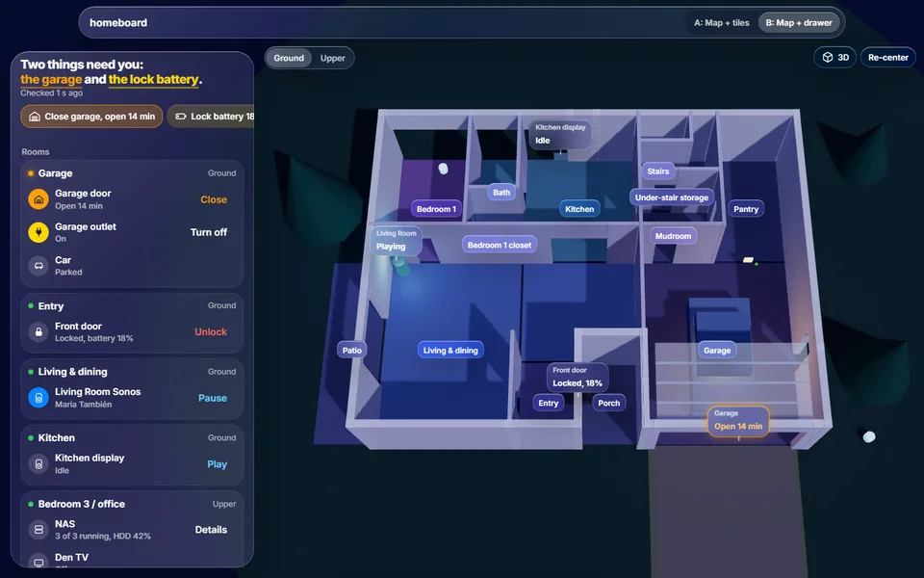Image resolution: width=924 pixels, height=578 pixels.
Task: Open Living Room Playing map callout
Action: 396,241
